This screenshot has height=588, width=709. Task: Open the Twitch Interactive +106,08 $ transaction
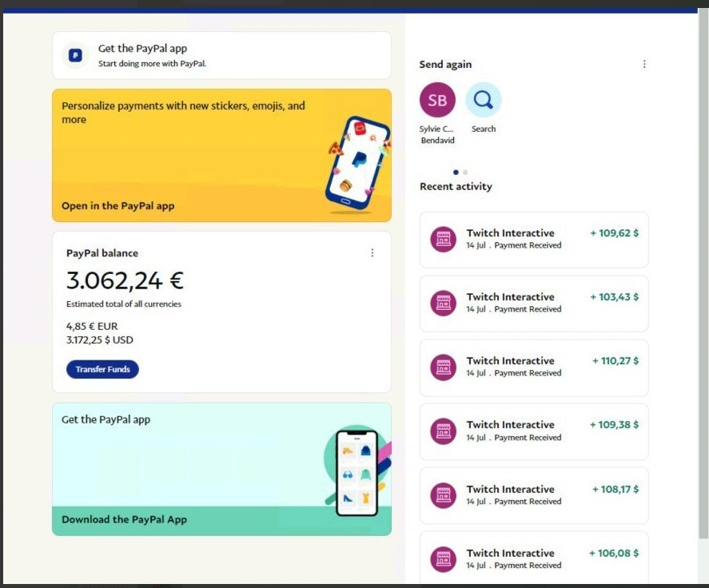coord(533,558)
